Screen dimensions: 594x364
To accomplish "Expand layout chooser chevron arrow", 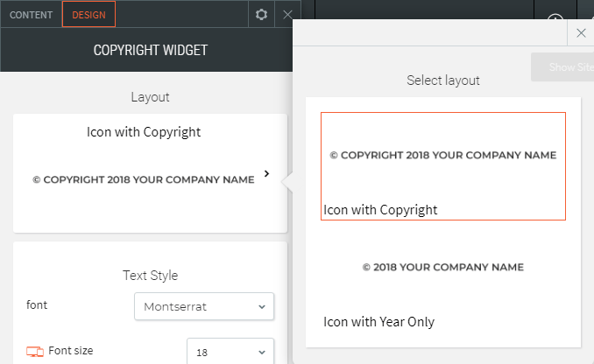I will [x=266, y=173].
